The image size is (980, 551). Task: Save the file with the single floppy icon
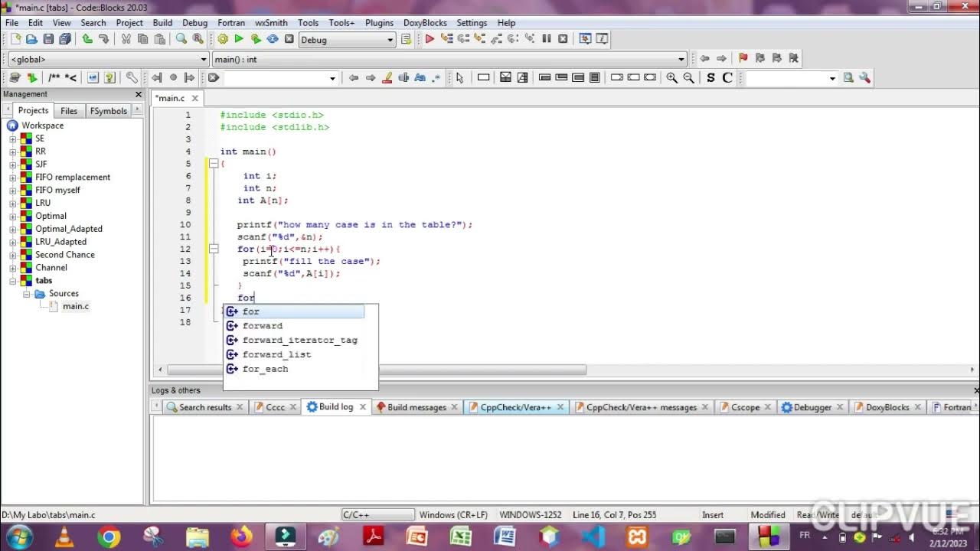click(x=48, y=39)
